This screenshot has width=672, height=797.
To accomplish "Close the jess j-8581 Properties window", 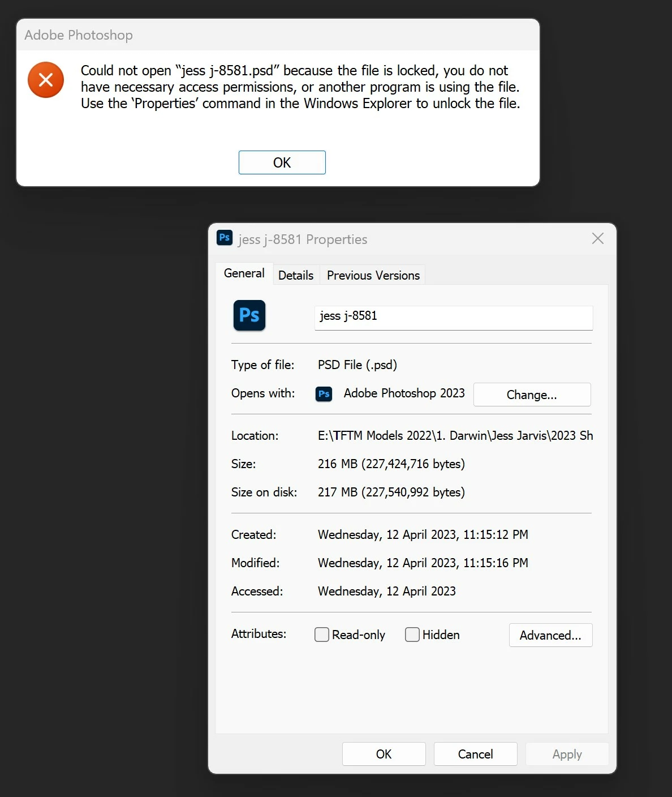I will [x=598, y=239].
